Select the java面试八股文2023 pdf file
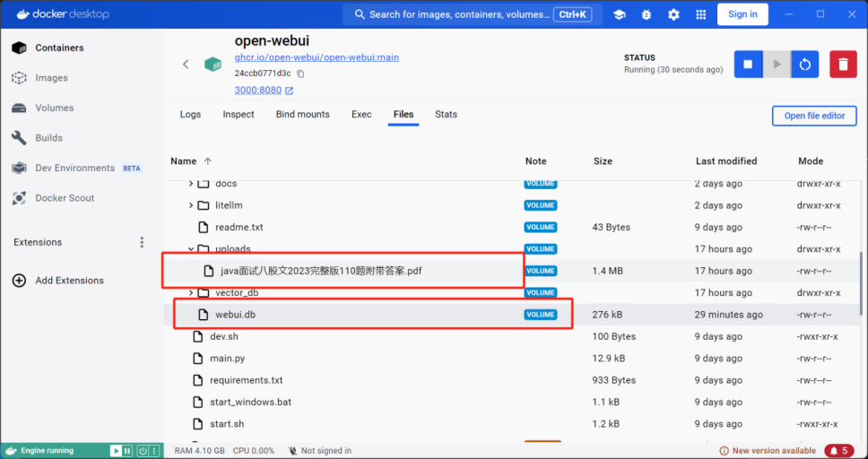Screen dimensions: 868x459 [x=321, y=271]
